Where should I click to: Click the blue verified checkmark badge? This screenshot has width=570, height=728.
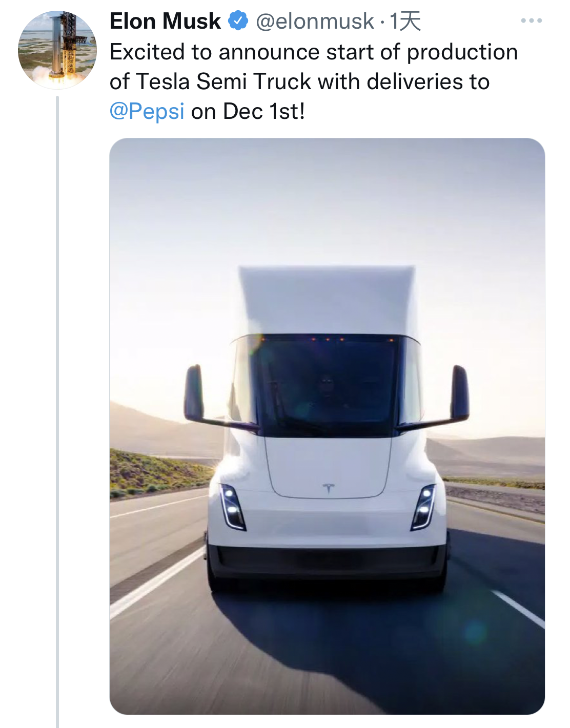tap(238, 21)
